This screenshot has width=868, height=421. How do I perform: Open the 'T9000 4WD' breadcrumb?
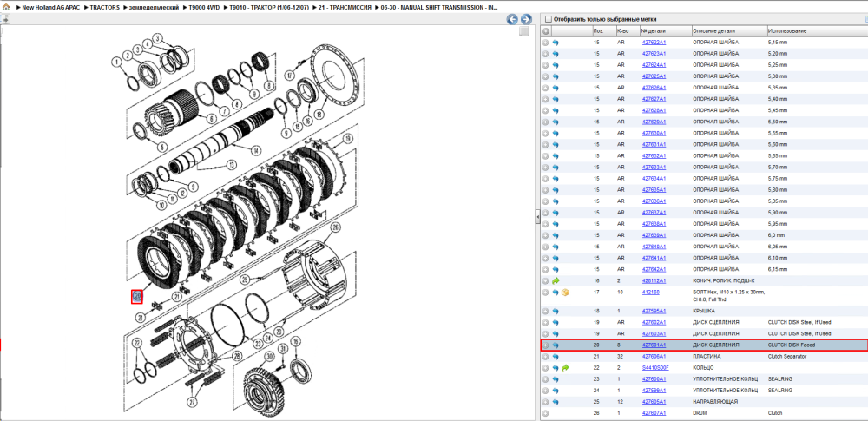[204, 9]
